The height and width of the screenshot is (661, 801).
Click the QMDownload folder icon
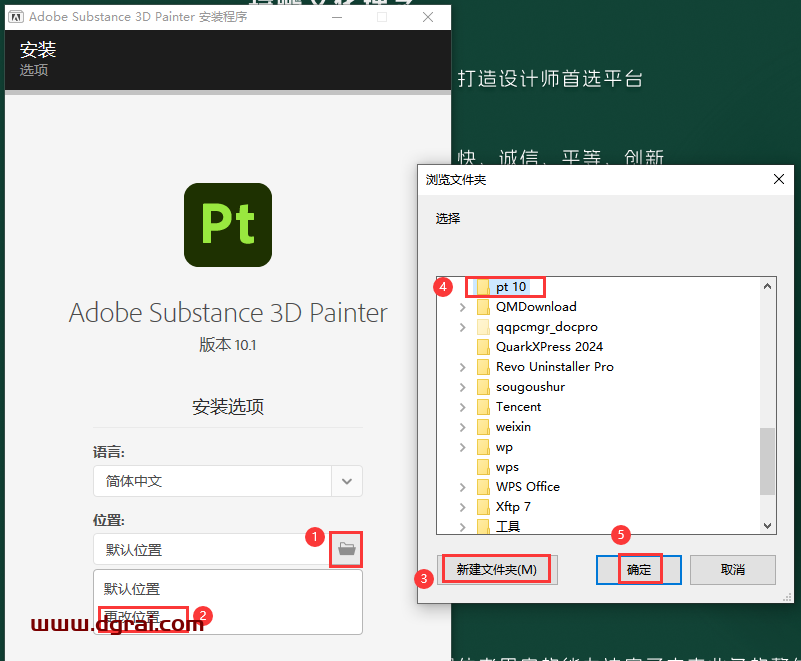[486, 307]
